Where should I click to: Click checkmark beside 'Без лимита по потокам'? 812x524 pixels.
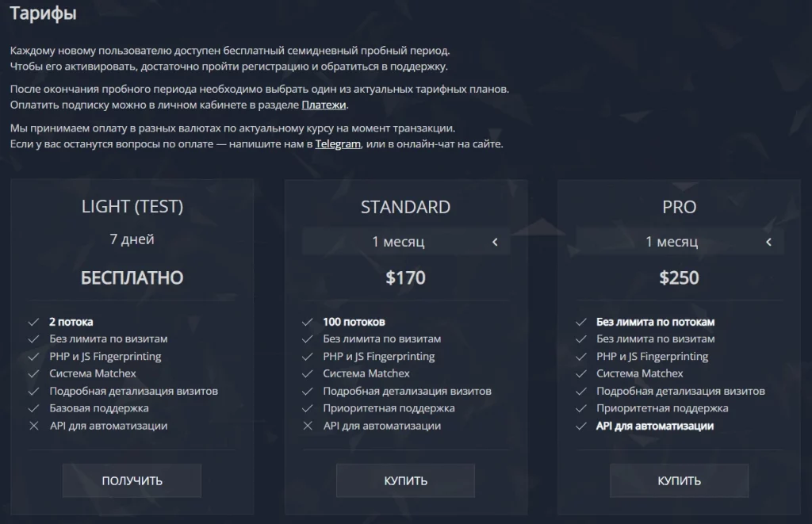click(580, 322)
